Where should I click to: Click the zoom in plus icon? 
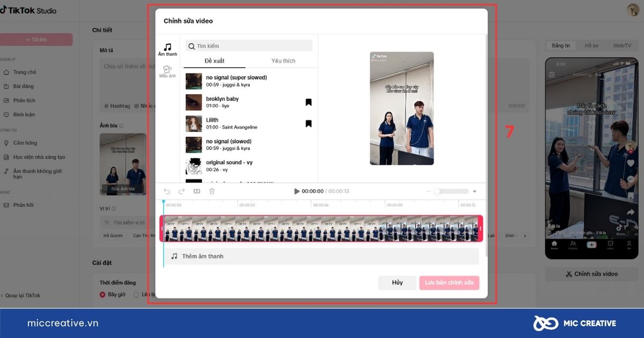coord(474,192)
